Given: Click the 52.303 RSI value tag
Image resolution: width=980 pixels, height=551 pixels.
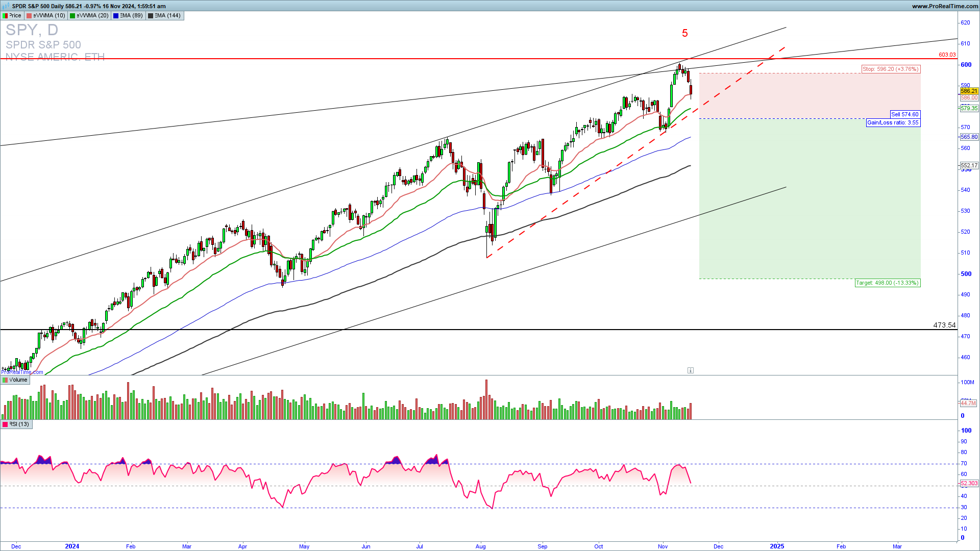Looking at the screenshot, I should point(969,483).
